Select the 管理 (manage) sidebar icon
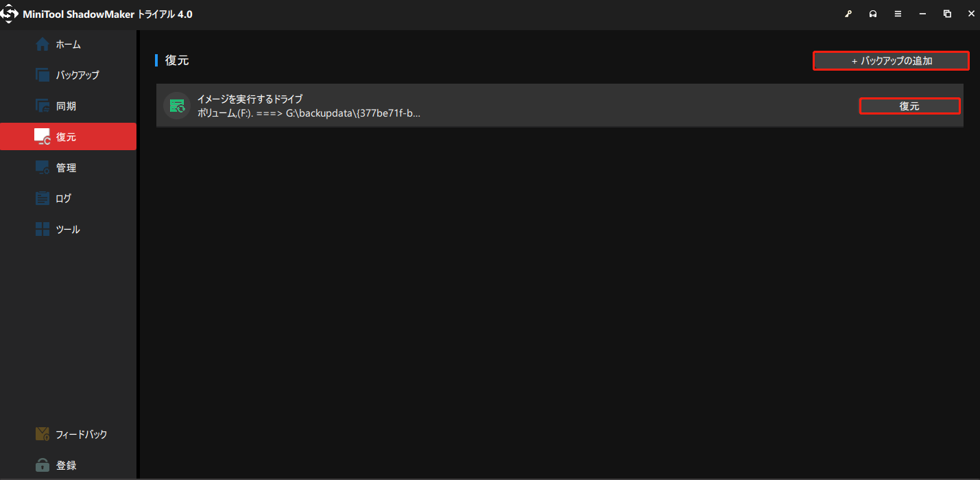The width and height of the screenshot is (980, 480). tap(41, 167)
